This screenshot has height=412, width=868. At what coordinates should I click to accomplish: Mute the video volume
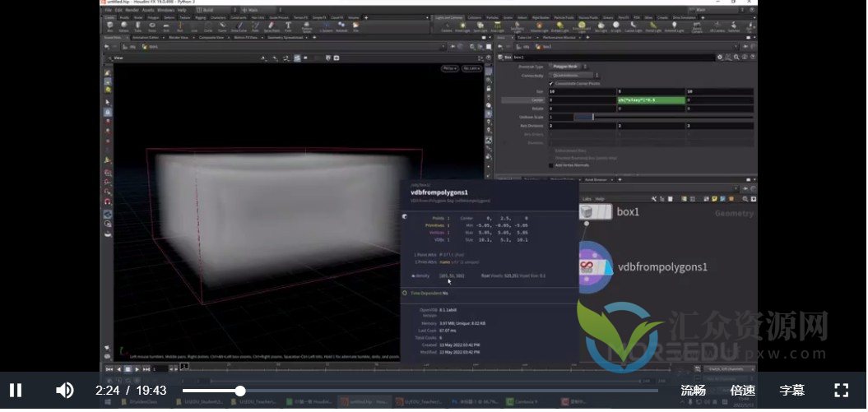pos(64,390)
